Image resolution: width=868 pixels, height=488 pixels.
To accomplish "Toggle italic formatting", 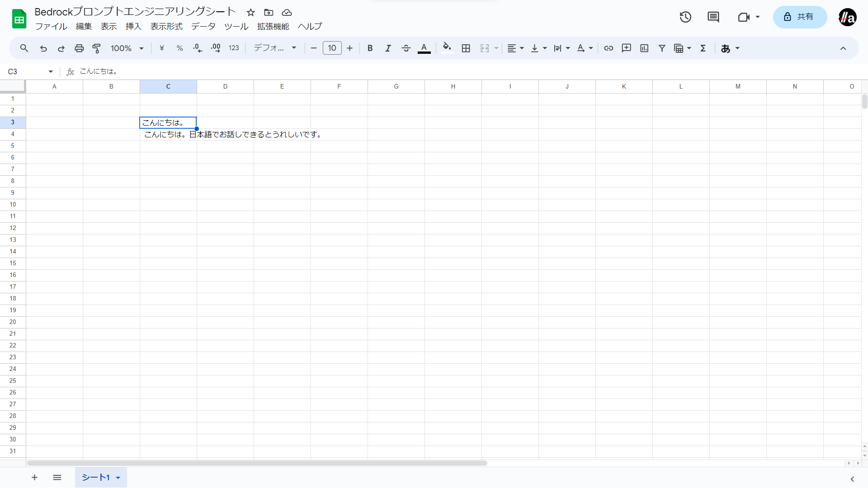I will pyautogui.click(x=388, y=48).
